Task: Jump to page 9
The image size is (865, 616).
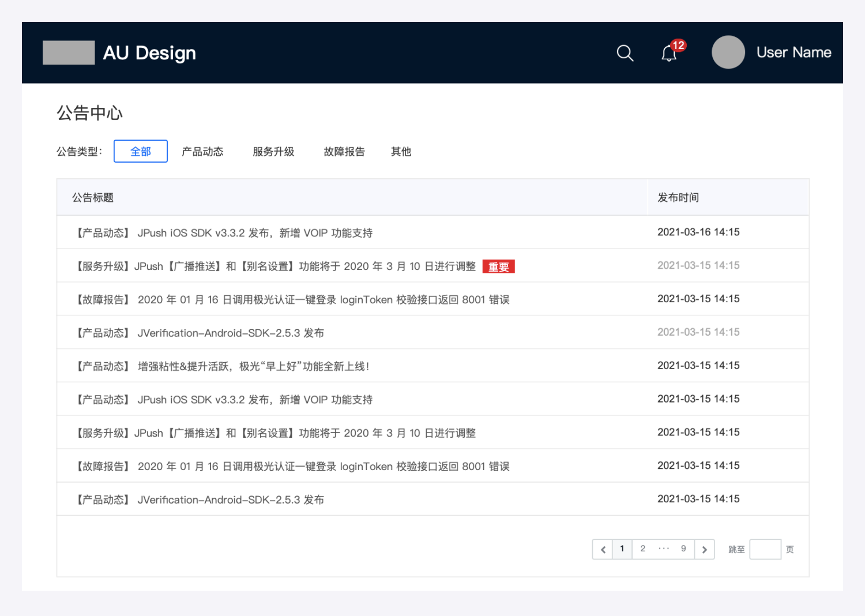Action: tap(683, 549)
